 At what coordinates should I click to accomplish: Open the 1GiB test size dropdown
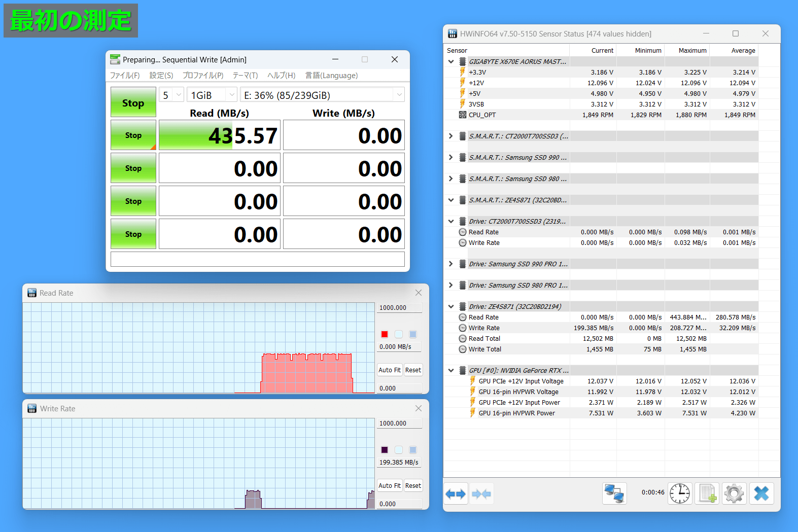[x=212, y=95]
